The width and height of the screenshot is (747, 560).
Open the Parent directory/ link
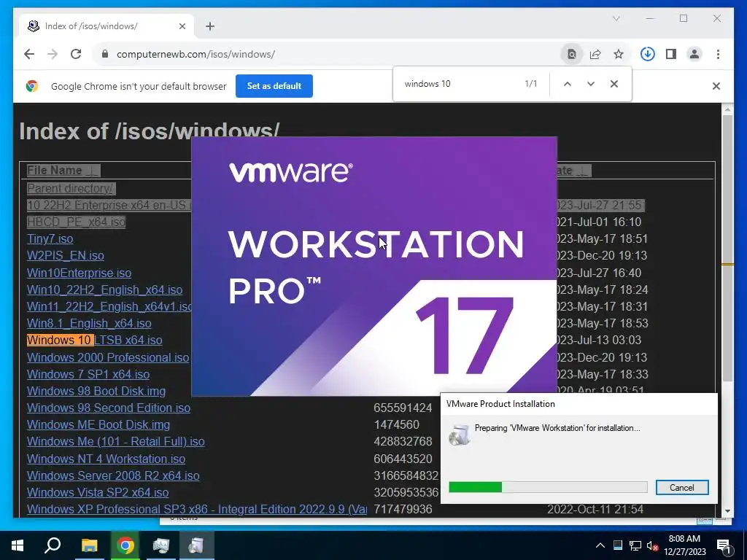(71, 188)
